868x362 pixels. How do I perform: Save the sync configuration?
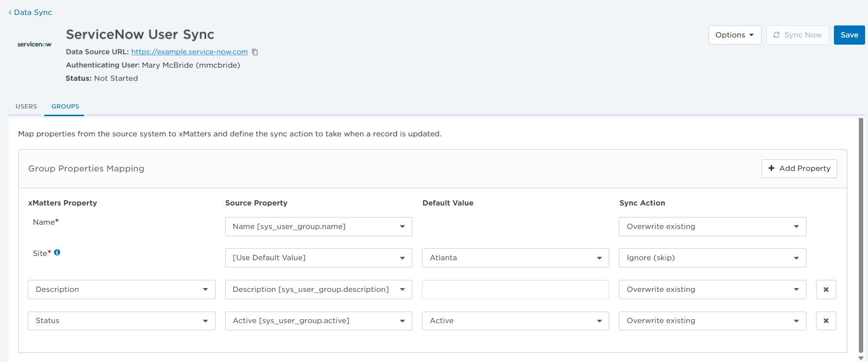849,35
